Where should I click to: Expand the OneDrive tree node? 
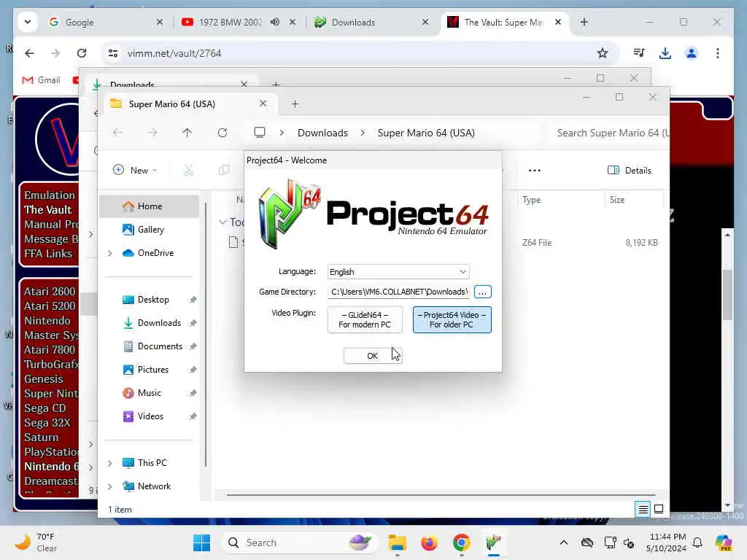coord(109,253)
